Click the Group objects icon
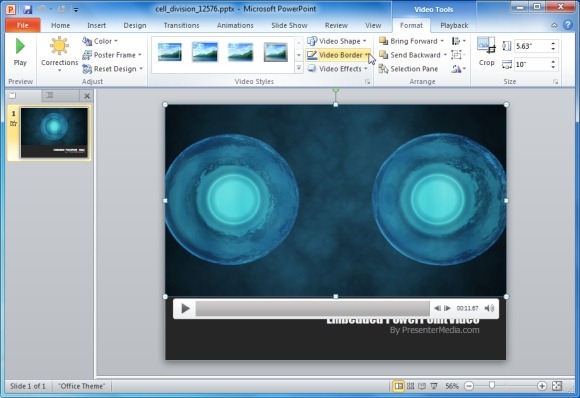Screen dimensions: 580x398 (458, 55)
